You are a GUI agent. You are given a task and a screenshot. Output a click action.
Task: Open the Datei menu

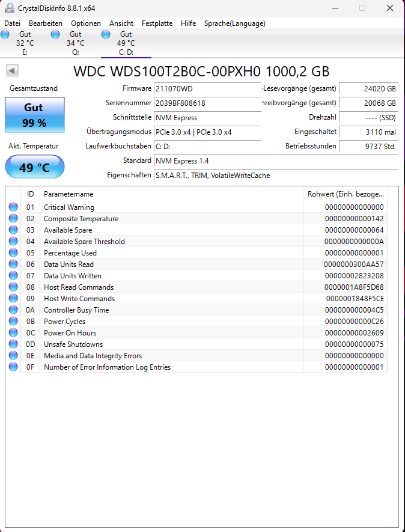coord(12,23)
